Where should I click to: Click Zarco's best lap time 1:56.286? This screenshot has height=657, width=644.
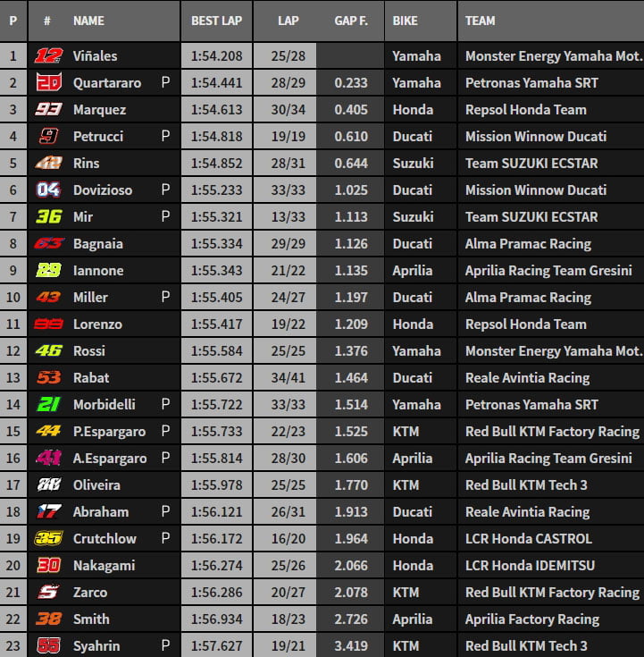pos(215,592)
